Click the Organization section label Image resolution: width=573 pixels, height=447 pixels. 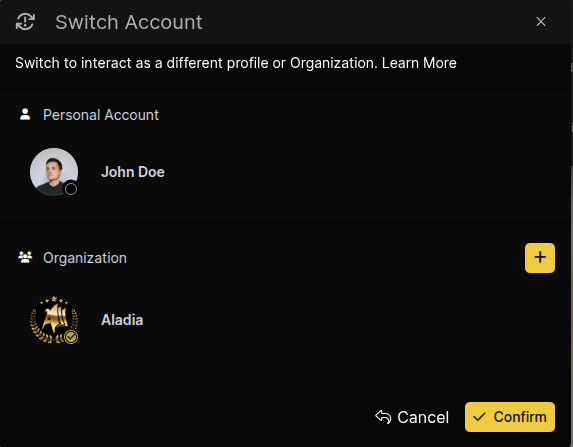pos(85,258)
